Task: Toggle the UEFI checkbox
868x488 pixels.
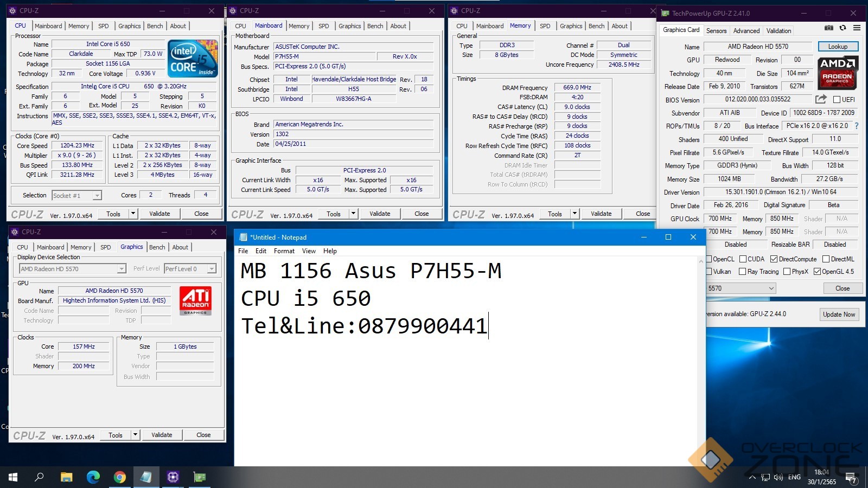Action: pyautogui.click(x=837, y=100)
